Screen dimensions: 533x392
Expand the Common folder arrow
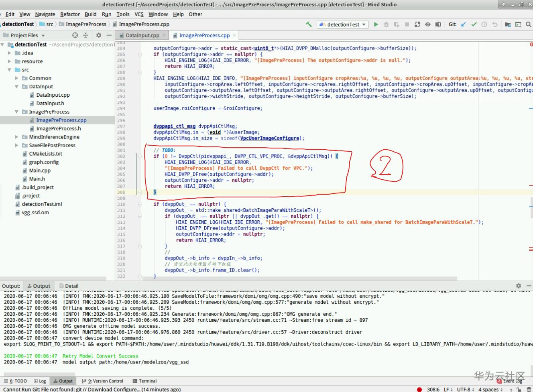click(x=17, y=78)
